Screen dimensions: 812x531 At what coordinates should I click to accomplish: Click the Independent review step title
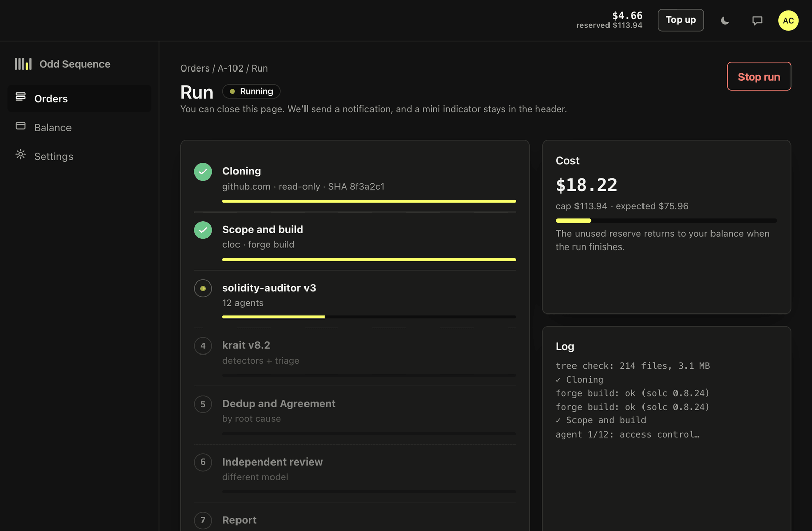tap(273, 462)
